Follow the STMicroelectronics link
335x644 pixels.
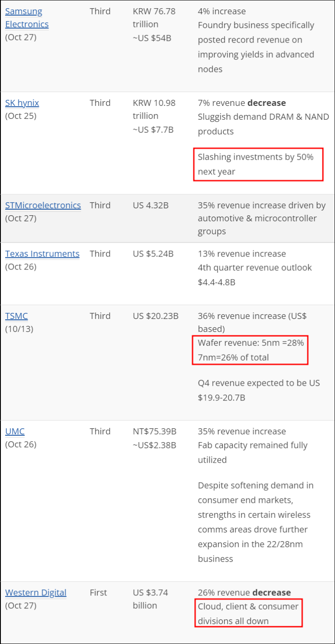43,205
